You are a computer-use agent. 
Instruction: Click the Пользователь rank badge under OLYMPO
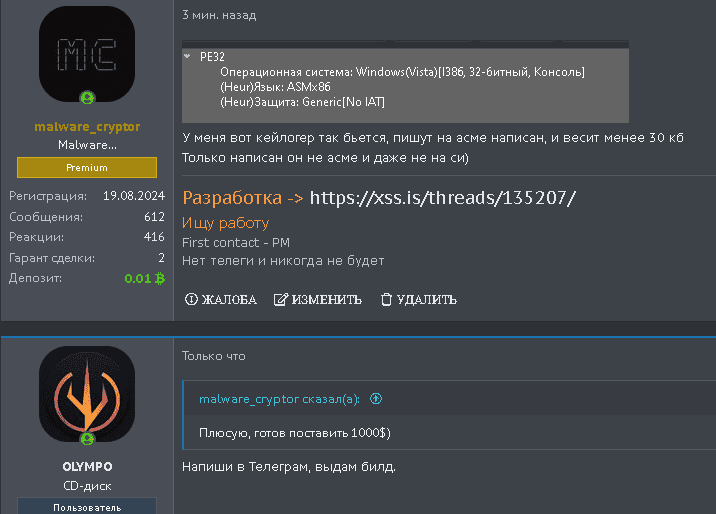point(87,507)
